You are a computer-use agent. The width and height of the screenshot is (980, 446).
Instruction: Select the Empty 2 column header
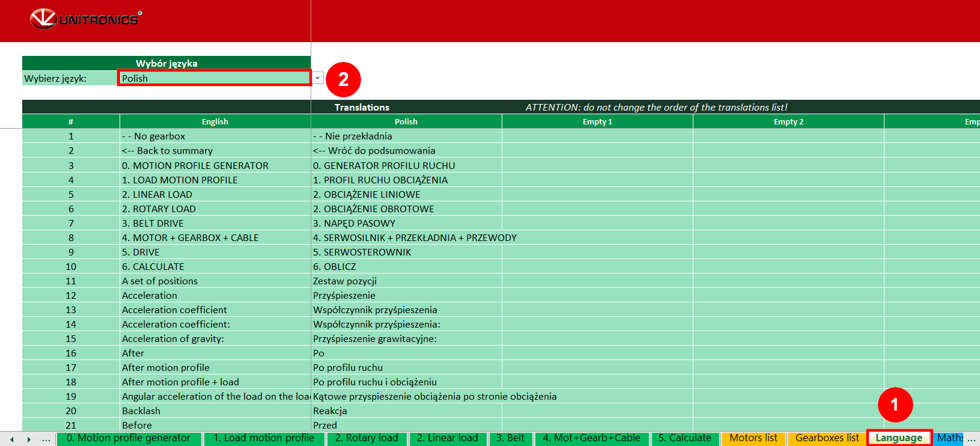pyautogui.click(x=788, y=121)
